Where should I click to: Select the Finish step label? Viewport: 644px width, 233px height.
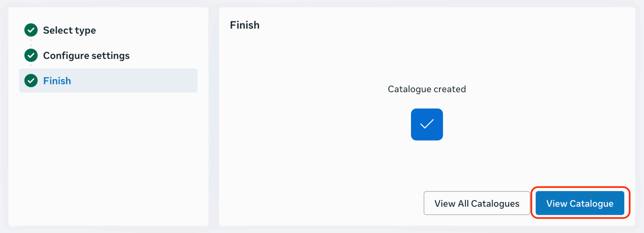[57, 81]
